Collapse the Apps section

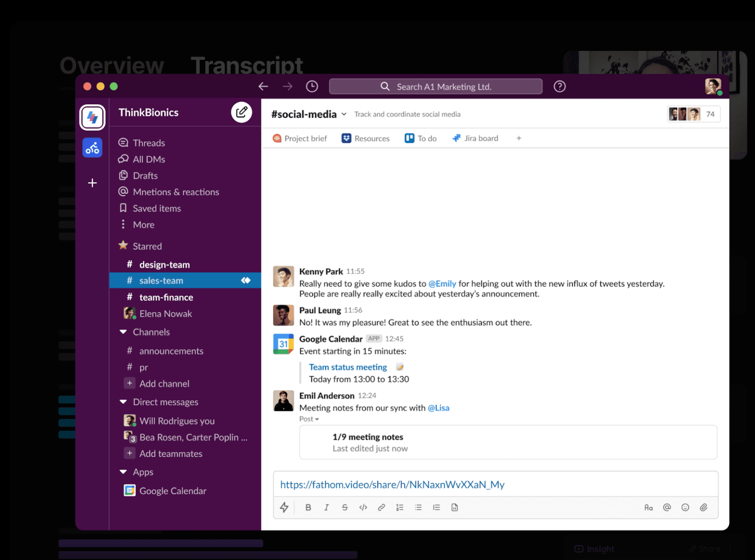123,472
